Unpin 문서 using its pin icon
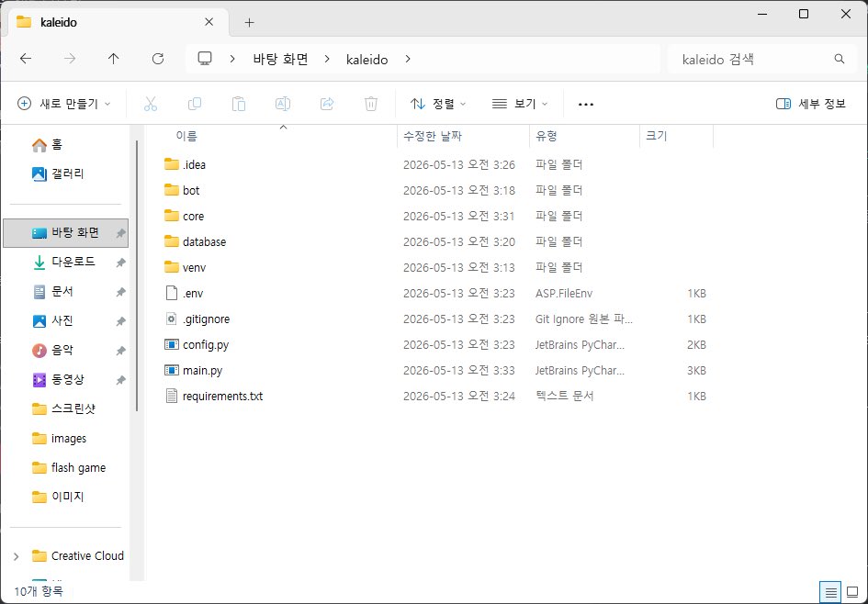The image size is (868, 604). point(120,292)
